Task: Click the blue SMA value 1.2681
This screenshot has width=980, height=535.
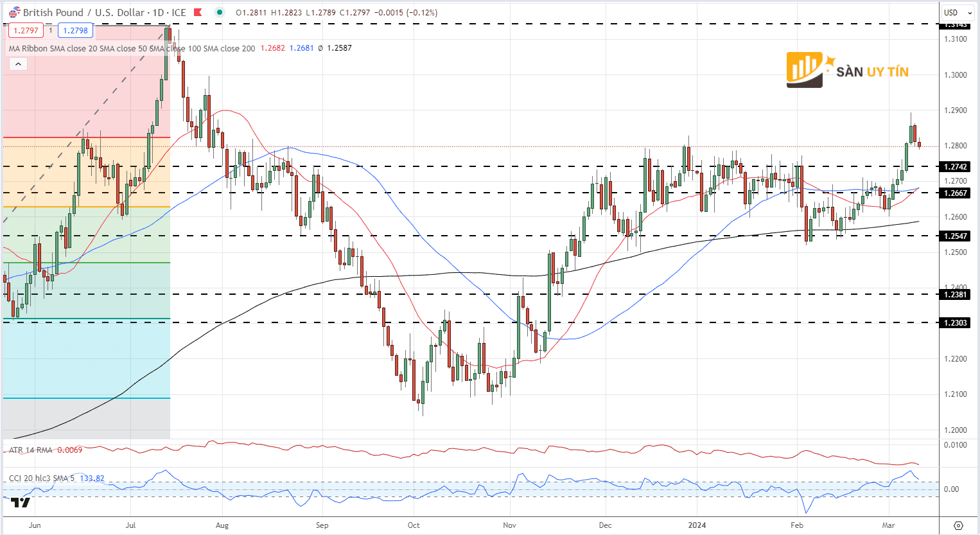Action: click(302, 48)
